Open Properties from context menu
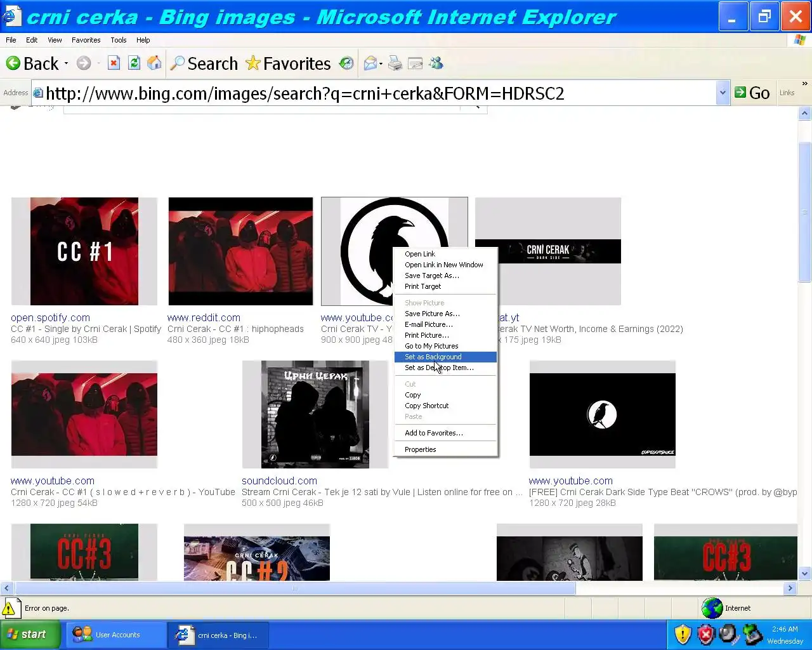Viewport: 812px width, 650px height. coord(445,449)
